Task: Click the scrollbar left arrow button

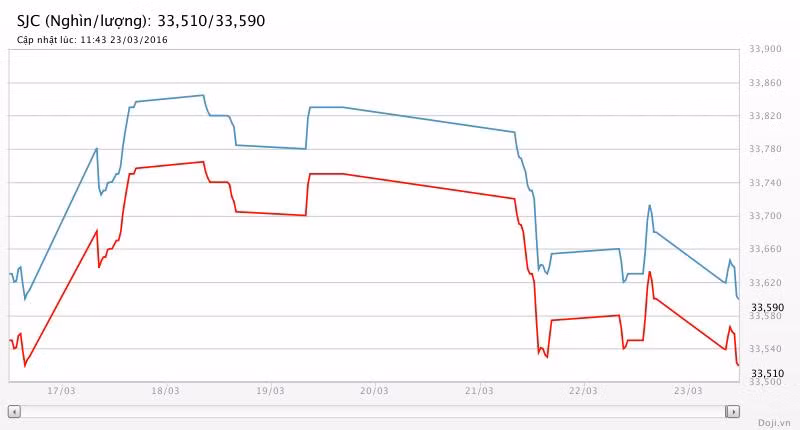Action: coord(13,411)
